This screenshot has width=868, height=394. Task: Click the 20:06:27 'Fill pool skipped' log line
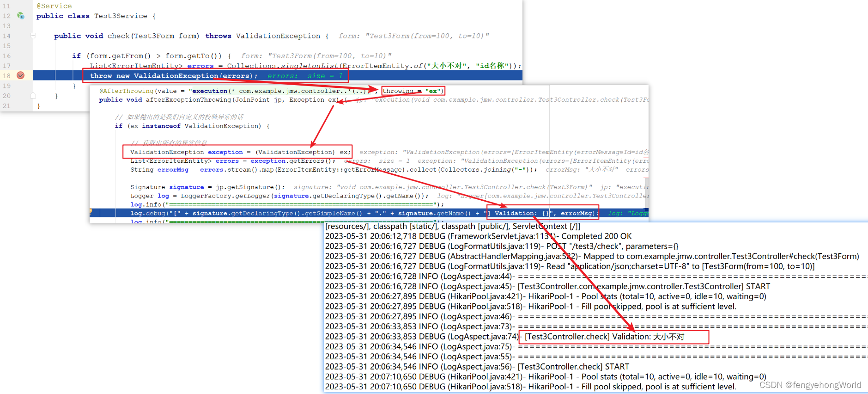pos(531,307)
